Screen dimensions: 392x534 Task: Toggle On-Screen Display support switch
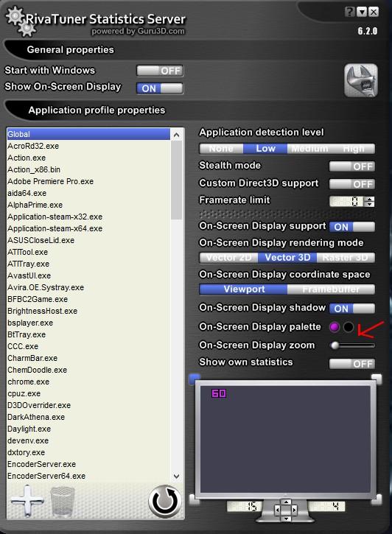pos(352,227)
